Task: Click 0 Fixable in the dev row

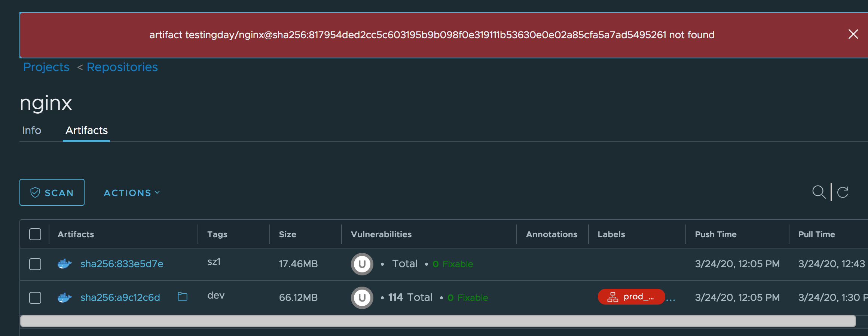Action: (x=468, y=297)
